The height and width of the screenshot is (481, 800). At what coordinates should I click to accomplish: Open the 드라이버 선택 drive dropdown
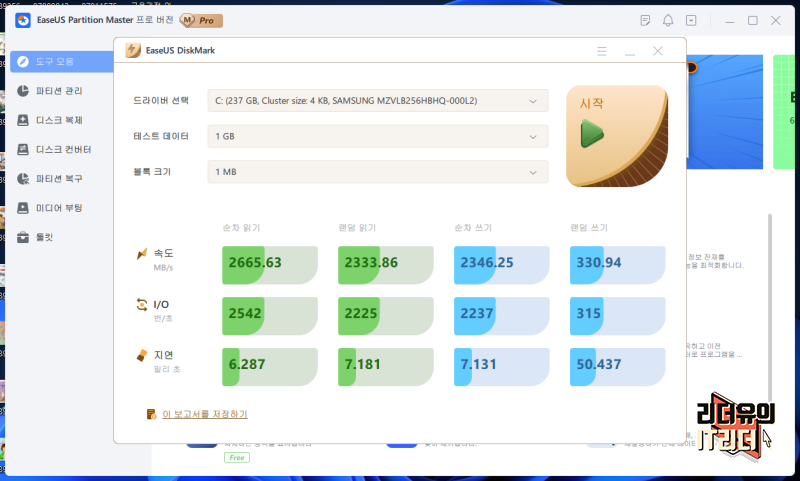tap(378, 100)
